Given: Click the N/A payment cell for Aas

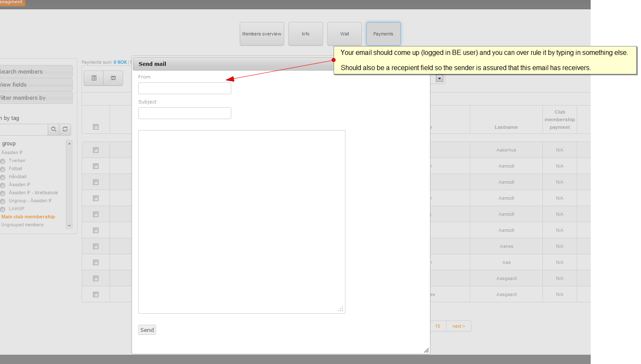Looking at the screenshot, I should pyautogui.click(x=560, y=262).
